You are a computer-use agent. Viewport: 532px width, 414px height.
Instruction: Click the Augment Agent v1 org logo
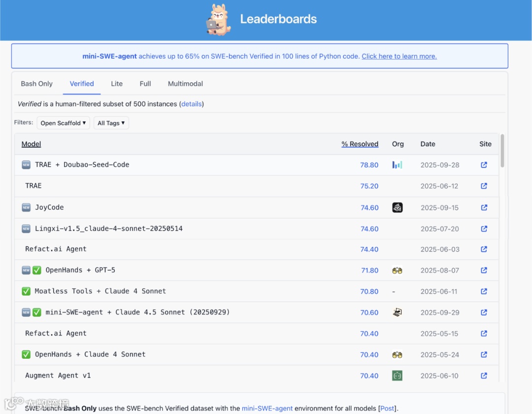pyautogui.click(x=398, y=376)
